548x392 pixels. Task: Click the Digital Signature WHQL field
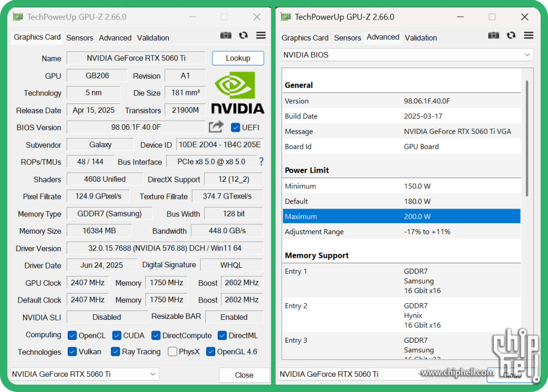(232, 265)
